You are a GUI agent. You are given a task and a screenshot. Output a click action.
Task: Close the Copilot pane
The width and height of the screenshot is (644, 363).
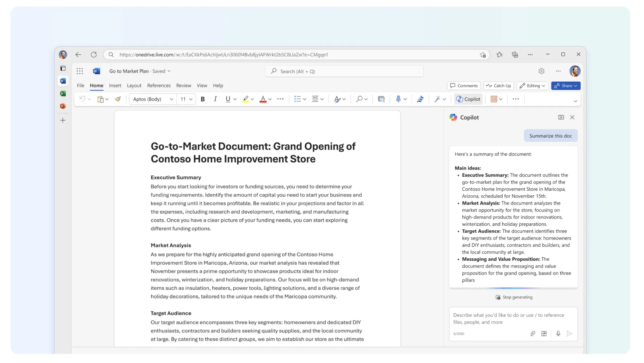click(x=572, y=117)
